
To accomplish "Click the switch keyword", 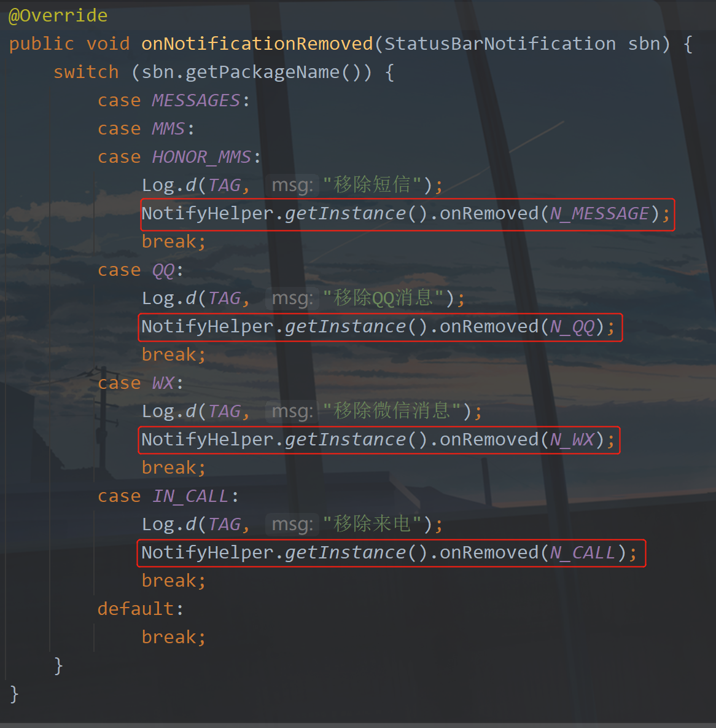I will 87,72.
